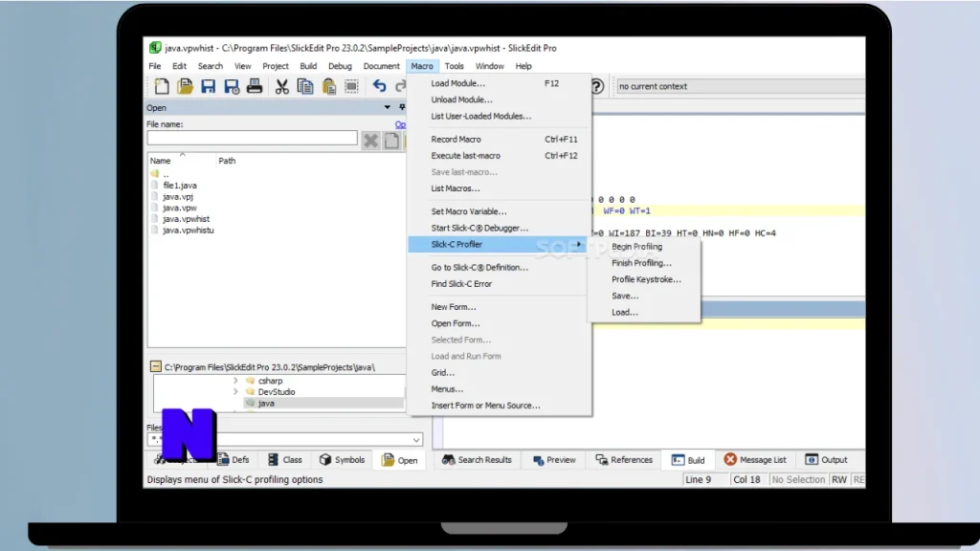
Task: Click the SlickEdit logo in title bar
Action: click(155, 48)
